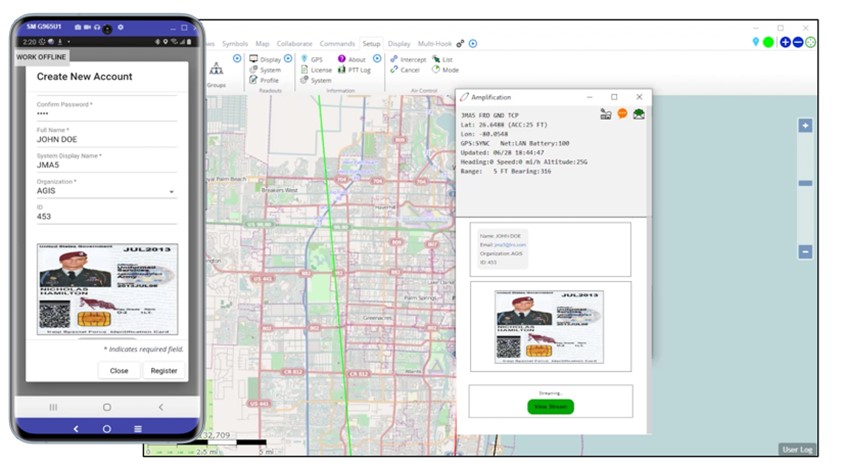Switch to the Display ribbon tab

[x=399, y=44]
